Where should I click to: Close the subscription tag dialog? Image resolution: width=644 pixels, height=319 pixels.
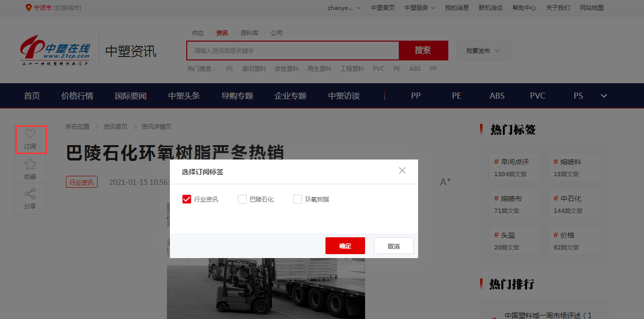pos(402,170)
